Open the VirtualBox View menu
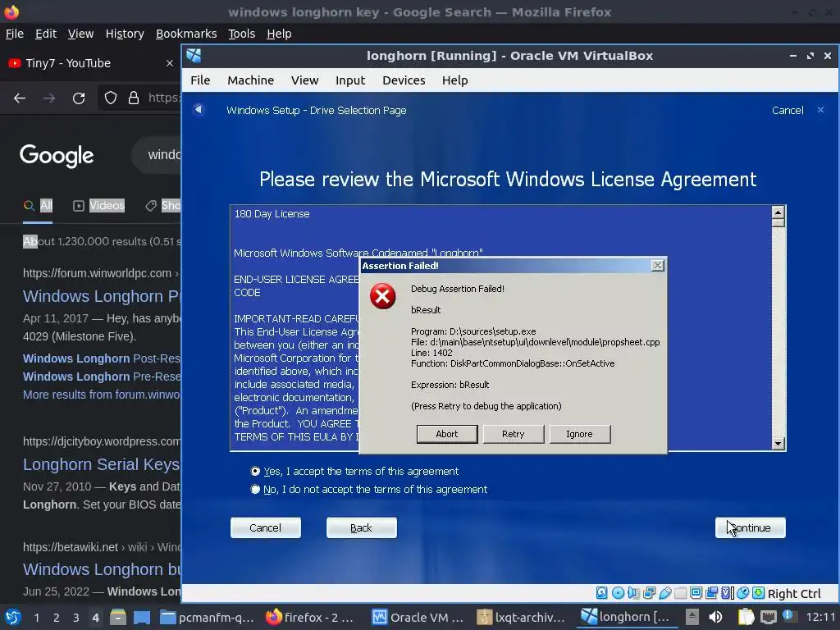Viewport: 840px width, 630px height. [x=305, y=80]
